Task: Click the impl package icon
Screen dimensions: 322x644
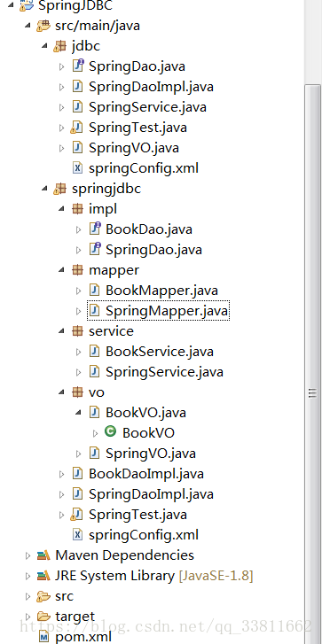Action: 77,209
